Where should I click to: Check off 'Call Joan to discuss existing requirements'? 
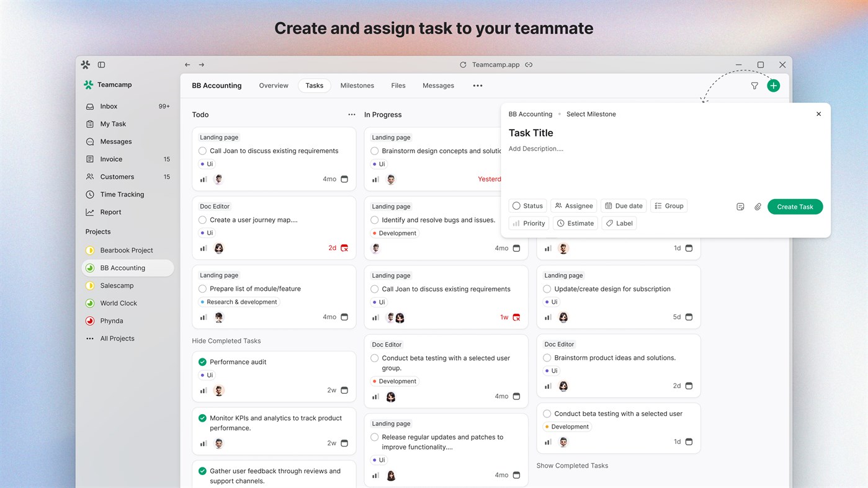pos(202,151)
